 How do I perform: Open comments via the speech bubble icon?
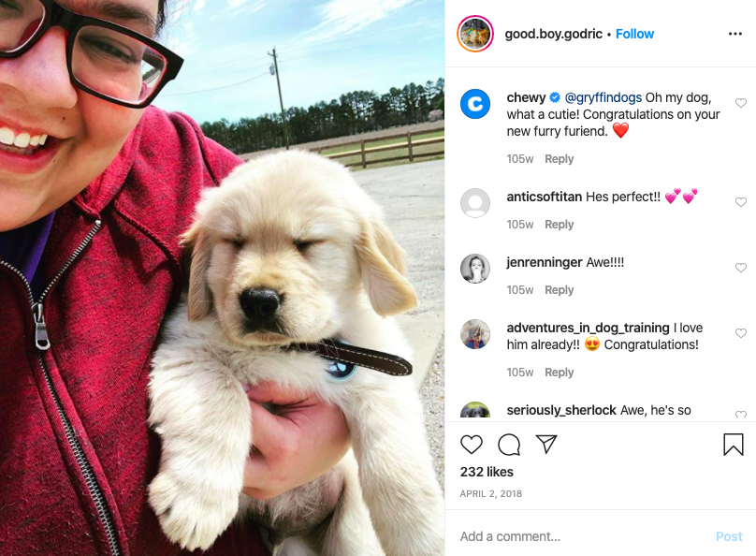(509, 445)
